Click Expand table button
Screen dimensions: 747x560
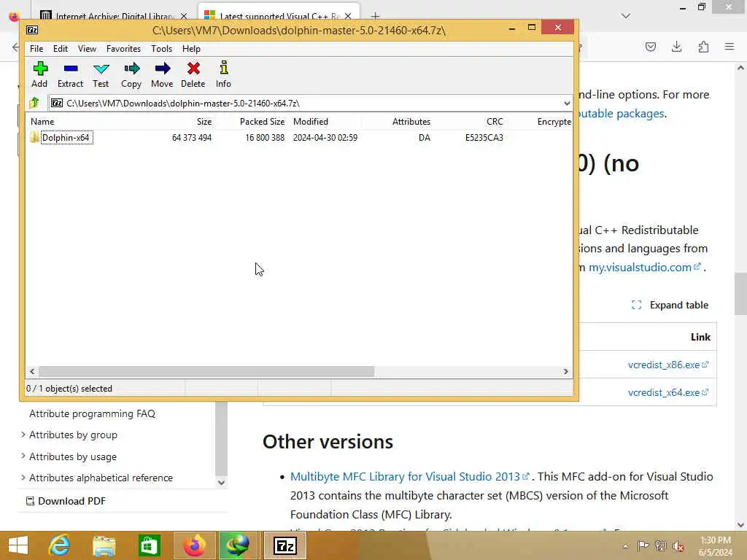point(670,305)
